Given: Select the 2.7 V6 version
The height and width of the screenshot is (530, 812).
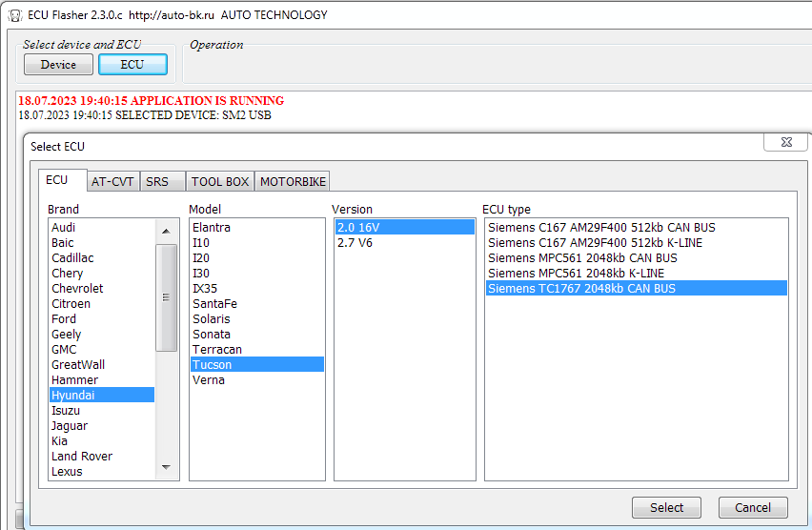Looking at the screenshot, I should [356, 243].
